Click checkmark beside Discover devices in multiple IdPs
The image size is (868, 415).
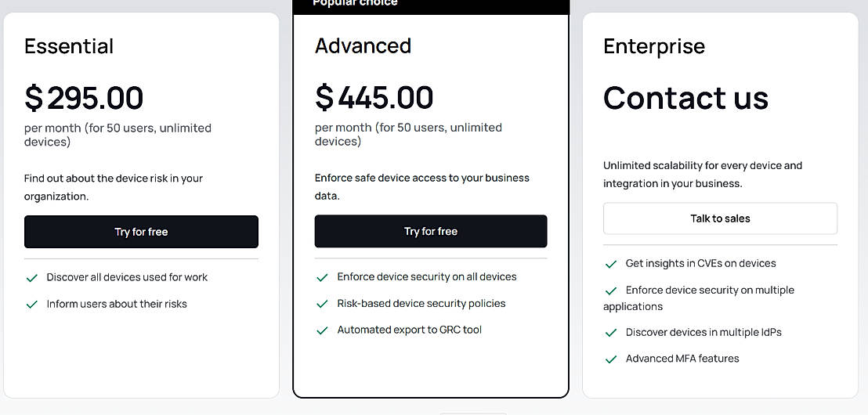[611, 333]
